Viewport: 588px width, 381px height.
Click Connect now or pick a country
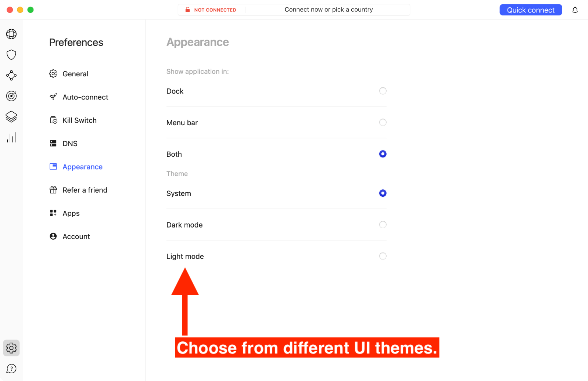click(329, 10)
